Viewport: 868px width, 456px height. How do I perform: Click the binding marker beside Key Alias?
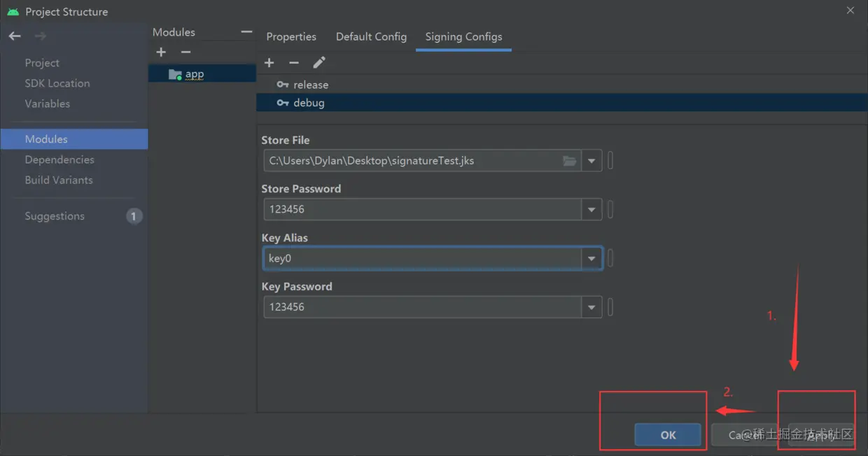610,258
